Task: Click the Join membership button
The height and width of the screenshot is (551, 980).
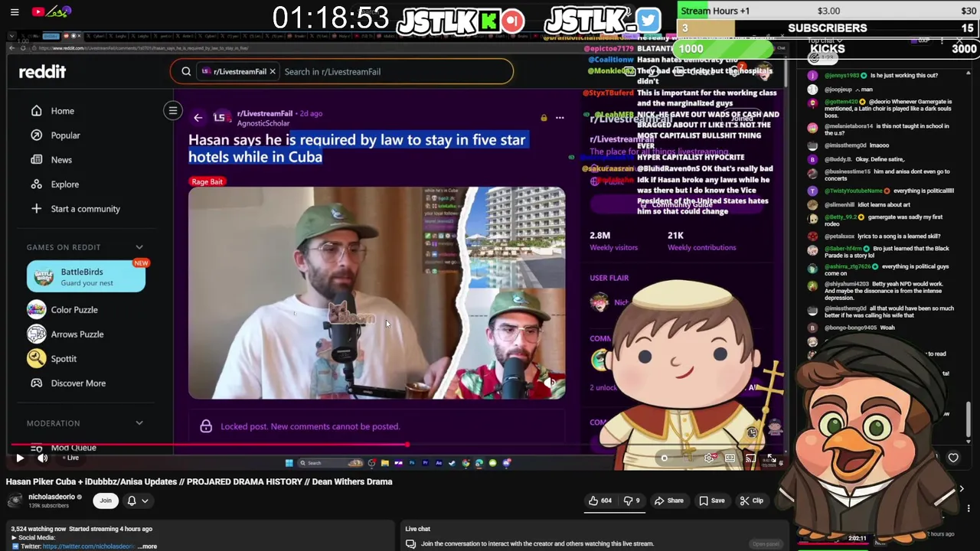Action: point(106,500)
